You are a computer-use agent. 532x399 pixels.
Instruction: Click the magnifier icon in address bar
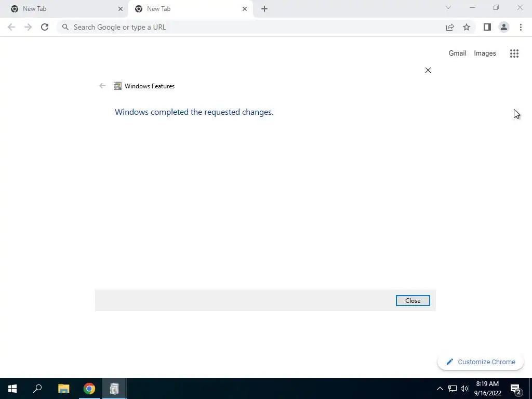tap(65, 27)
